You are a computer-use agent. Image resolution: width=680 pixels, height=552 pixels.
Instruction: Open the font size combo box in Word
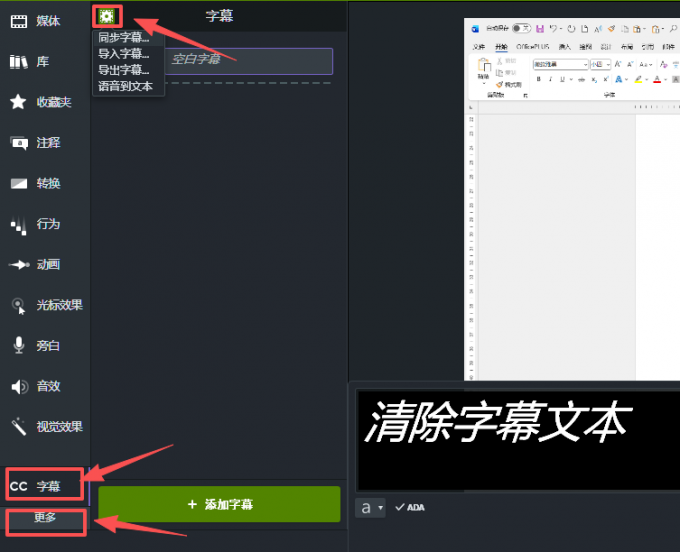click(601, 65)
